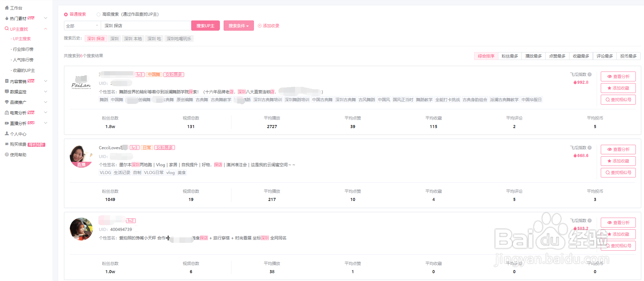Screen dimensions: 644x281
Task: Click 查看分析 on the third UP card
Action: tap(618, 222)
